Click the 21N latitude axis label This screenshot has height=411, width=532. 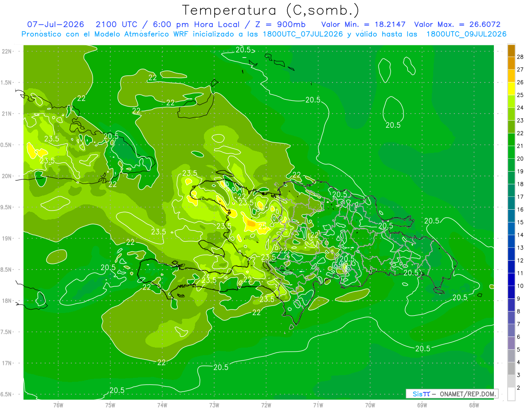pos(7,114)
